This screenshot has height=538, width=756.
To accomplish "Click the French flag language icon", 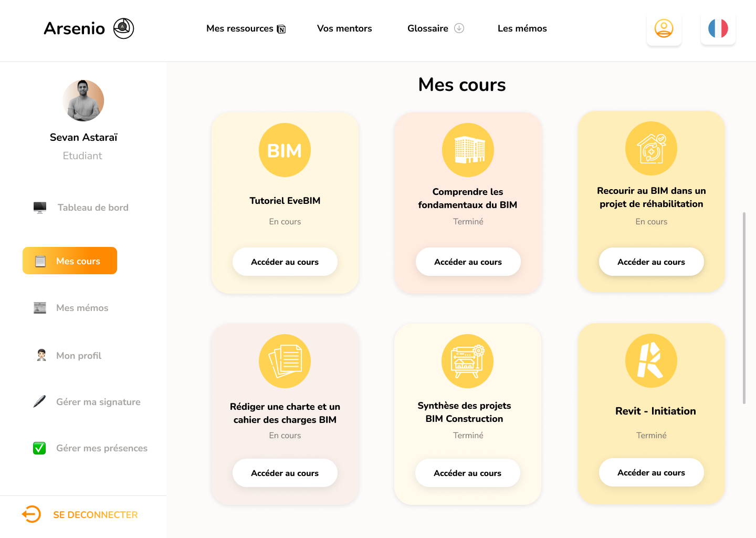I will pyautogui.click(x=718, y=28).
